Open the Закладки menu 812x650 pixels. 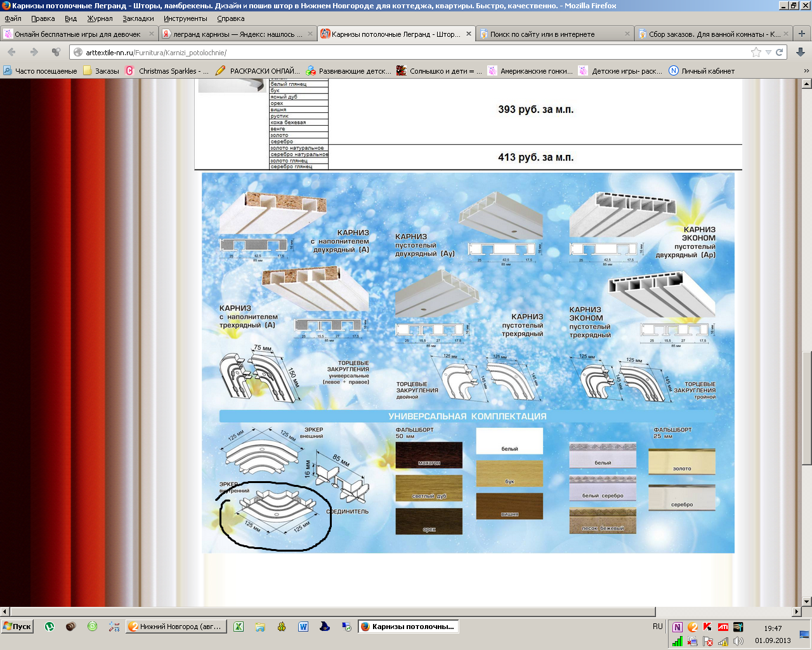point(138,18)
